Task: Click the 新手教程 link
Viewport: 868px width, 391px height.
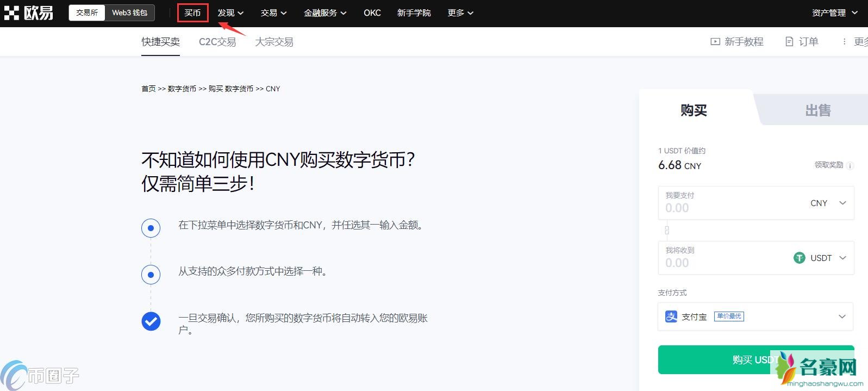Action: point(744,42)
